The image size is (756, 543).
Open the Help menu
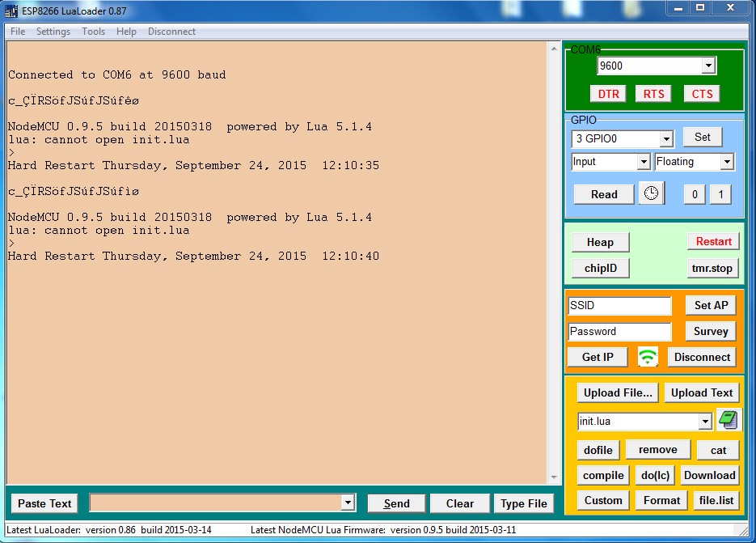(x=126, y=32)
